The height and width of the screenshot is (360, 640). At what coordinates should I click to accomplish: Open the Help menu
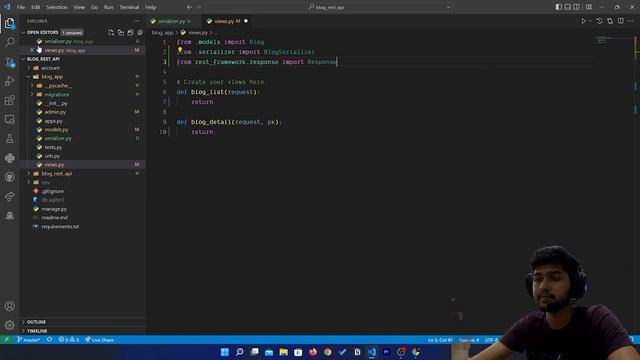[151, 7]
